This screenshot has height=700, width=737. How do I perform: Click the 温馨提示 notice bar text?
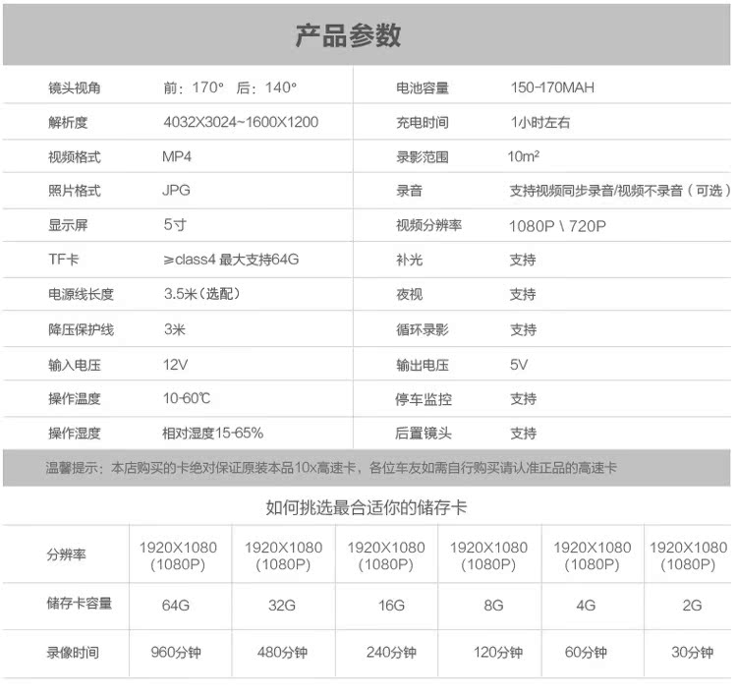pyautogui.click(x=331, y=468)
